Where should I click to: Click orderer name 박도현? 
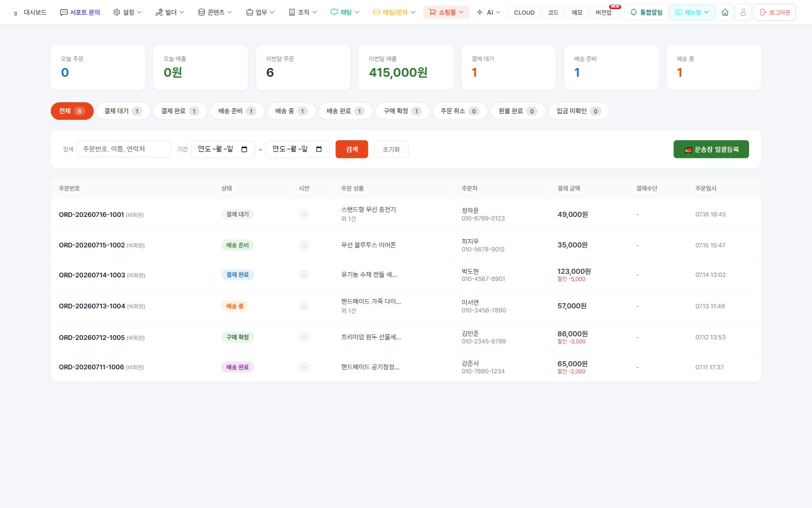click(x=470, y=271)
